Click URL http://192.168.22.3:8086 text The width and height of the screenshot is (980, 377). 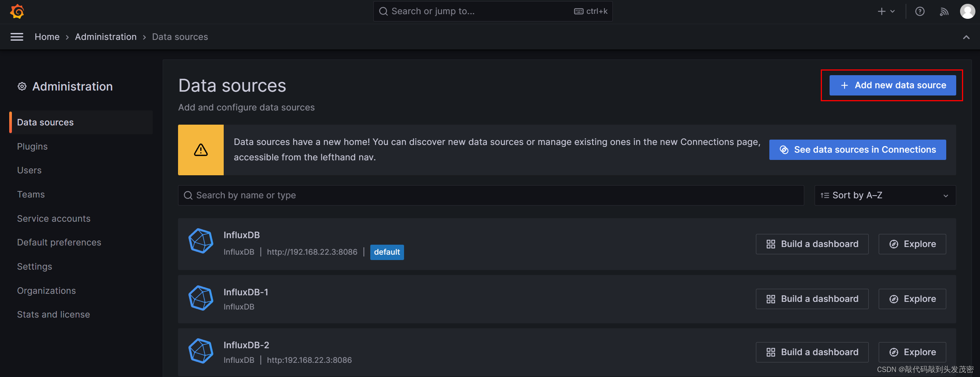312,252
